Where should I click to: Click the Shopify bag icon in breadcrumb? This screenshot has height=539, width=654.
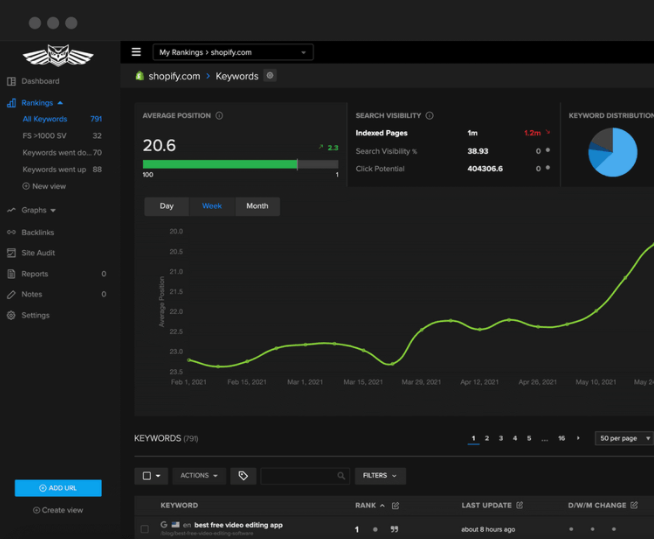(140, 76)
